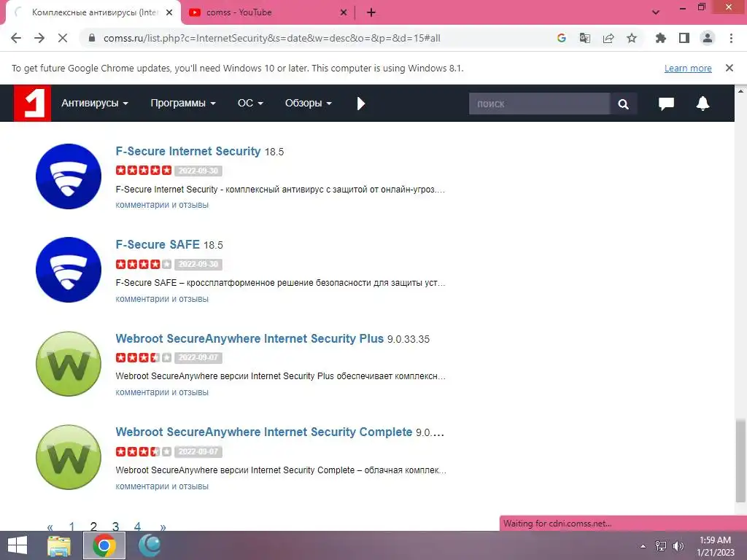Toggle the Chrome side panel icon

(x=684, y=38)
